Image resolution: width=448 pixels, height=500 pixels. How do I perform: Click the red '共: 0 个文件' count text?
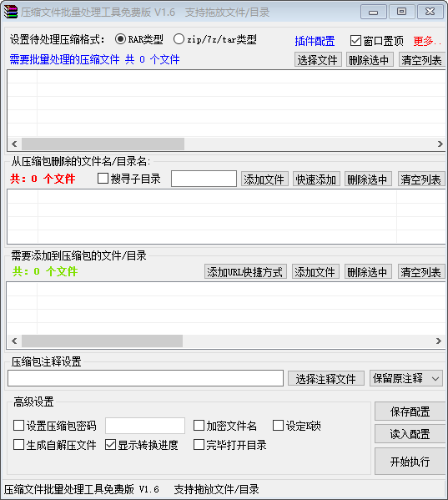click(43, 179)
